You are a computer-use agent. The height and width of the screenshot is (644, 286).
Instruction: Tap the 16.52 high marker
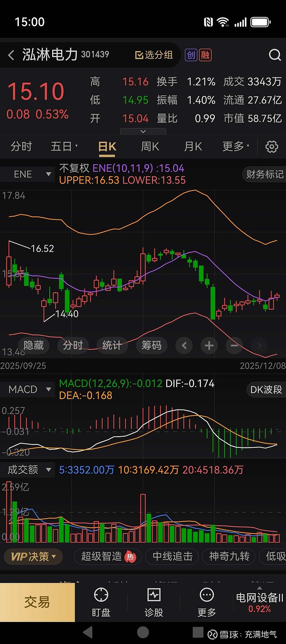point(42,248)
